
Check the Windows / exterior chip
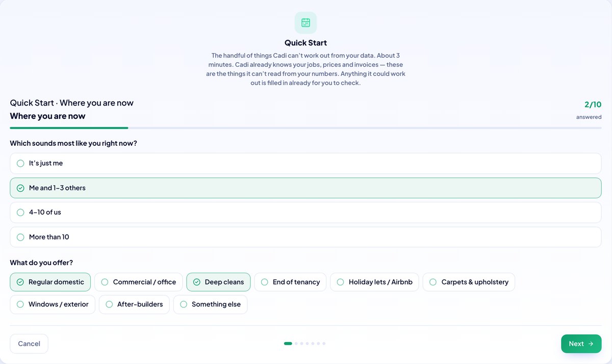pos(53,304)
